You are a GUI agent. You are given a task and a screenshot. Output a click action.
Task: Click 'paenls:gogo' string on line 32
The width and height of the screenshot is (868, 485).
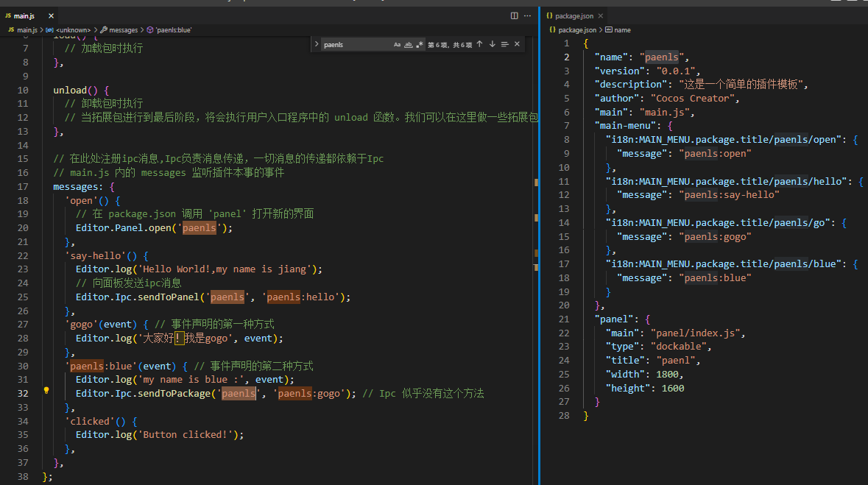click(309, 393)
